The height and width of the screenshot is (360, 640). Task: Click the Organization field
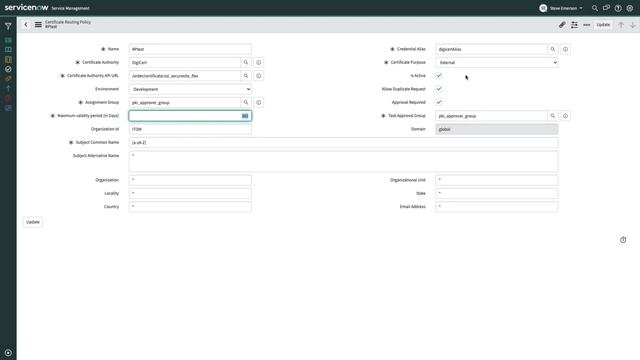point(190,180)
